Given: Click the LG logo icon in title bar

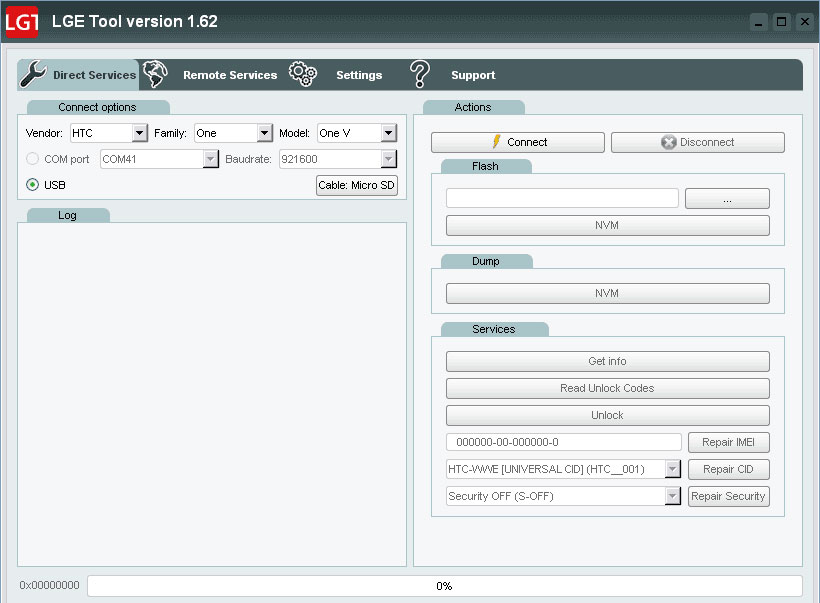Looking at the screenshot, I should pos(21,22).
